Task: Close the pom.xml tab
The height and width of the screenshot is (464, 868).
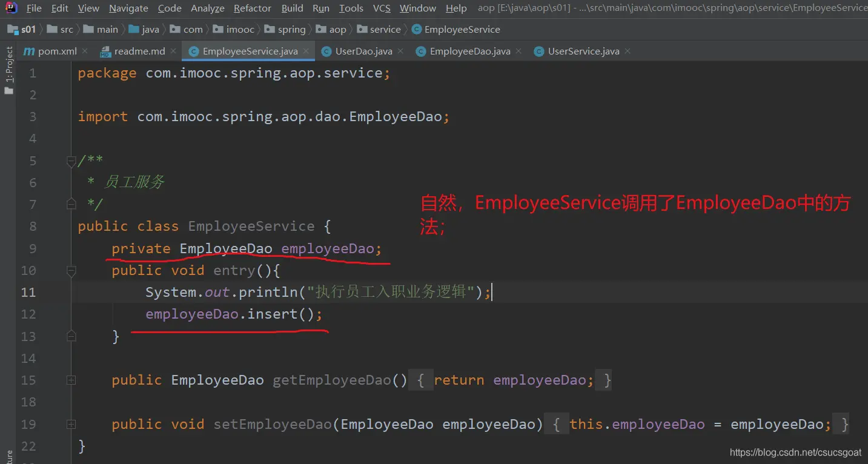Action: click(85, 51)
